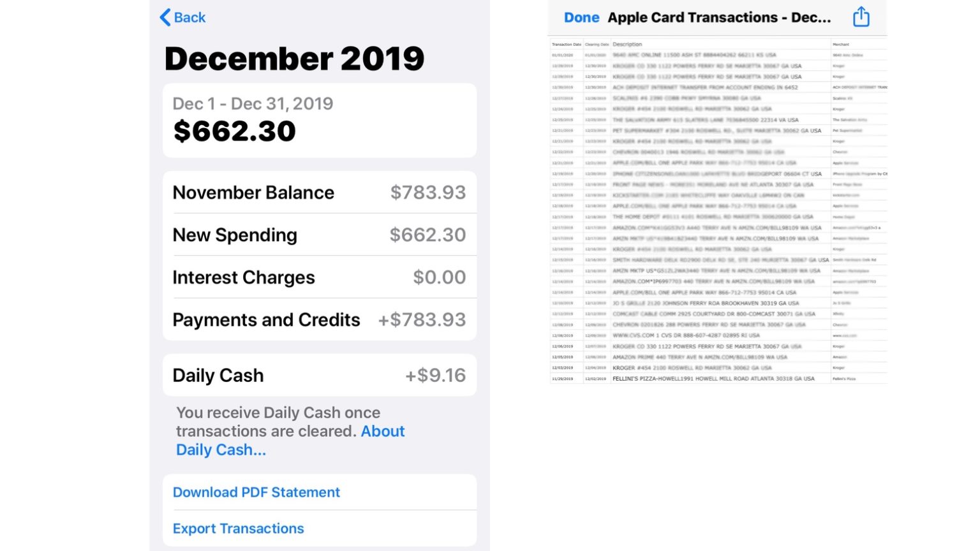
Task: Tap the Payments and Credits row
Action: (x=319, y=320)
